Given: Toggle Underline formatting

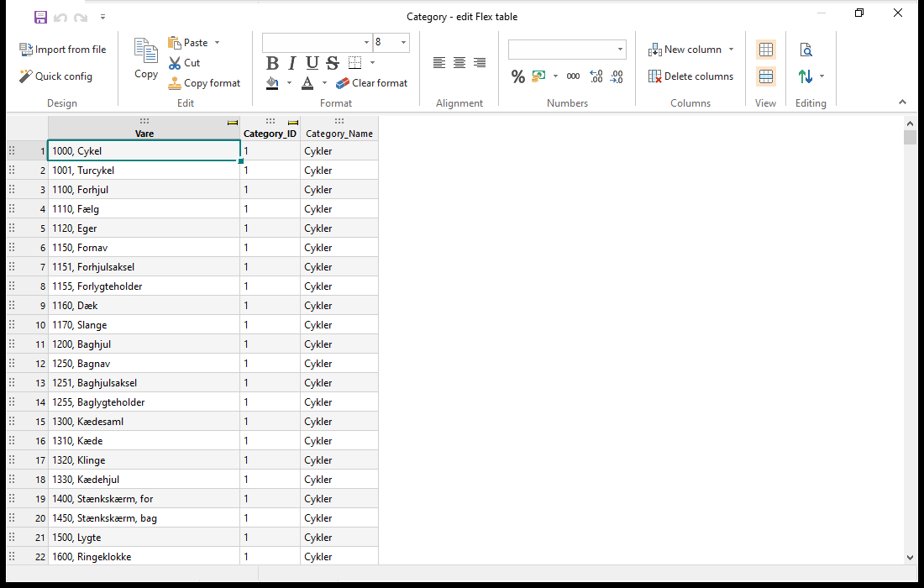Looking at the screenshot, I should pyautogui.click(x=312, y=62).
